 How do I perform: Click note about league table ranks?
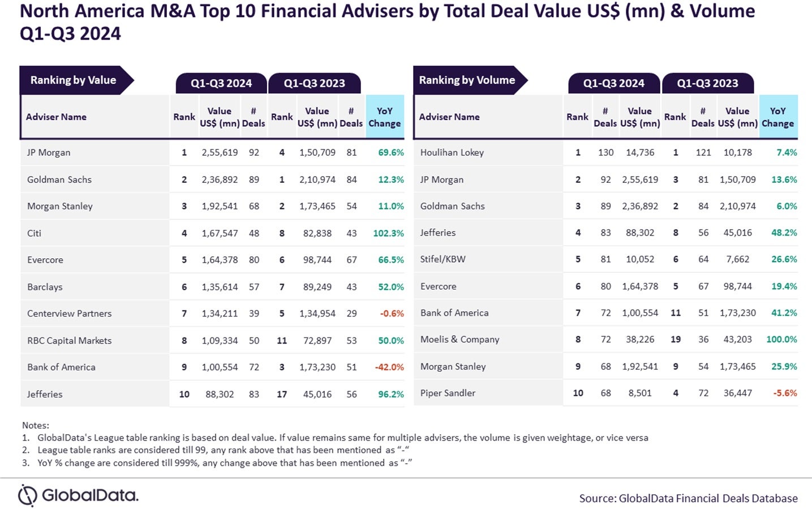coord(223,450)
